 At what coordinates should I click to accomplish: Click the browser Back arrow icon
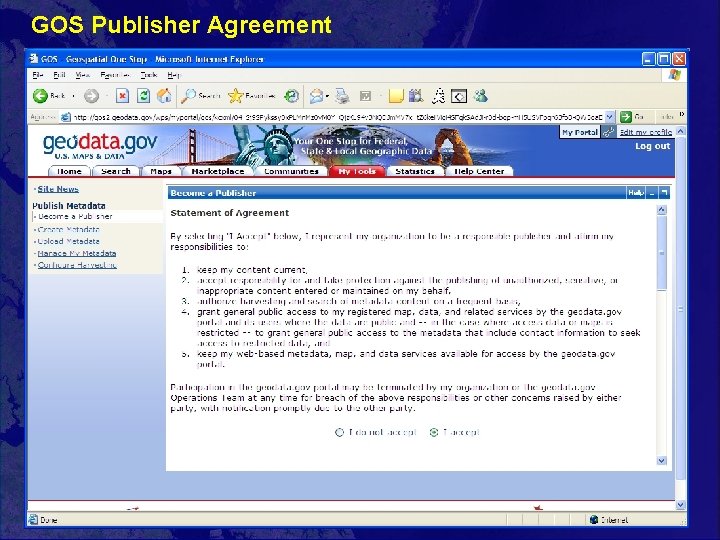click(40, 96)
